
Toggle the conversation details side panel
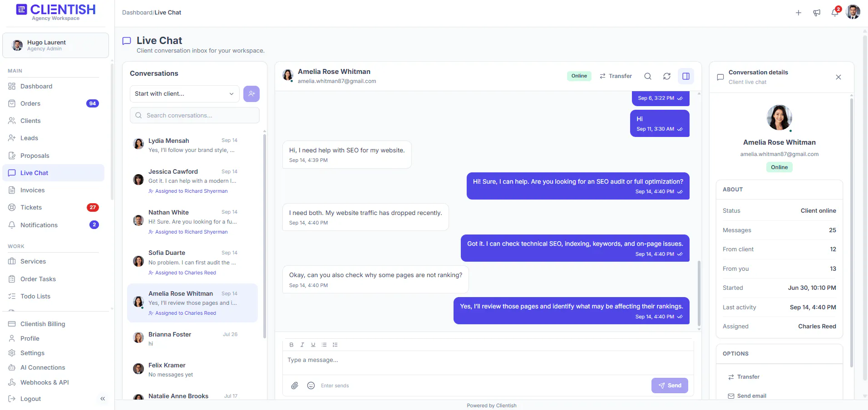tap(686, 76)
